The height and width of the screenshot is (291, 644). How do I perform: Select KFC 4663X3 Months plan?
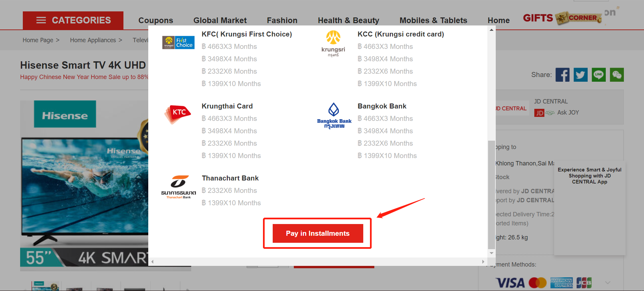tap(229, 47)
